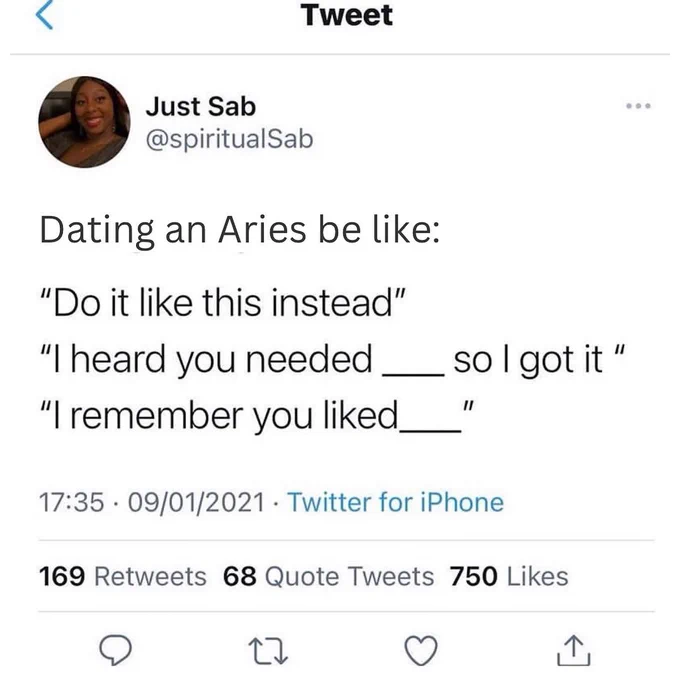Select the "I heard you needed" line
Viewport: 680px width, 680px height.
pos(333,359)
